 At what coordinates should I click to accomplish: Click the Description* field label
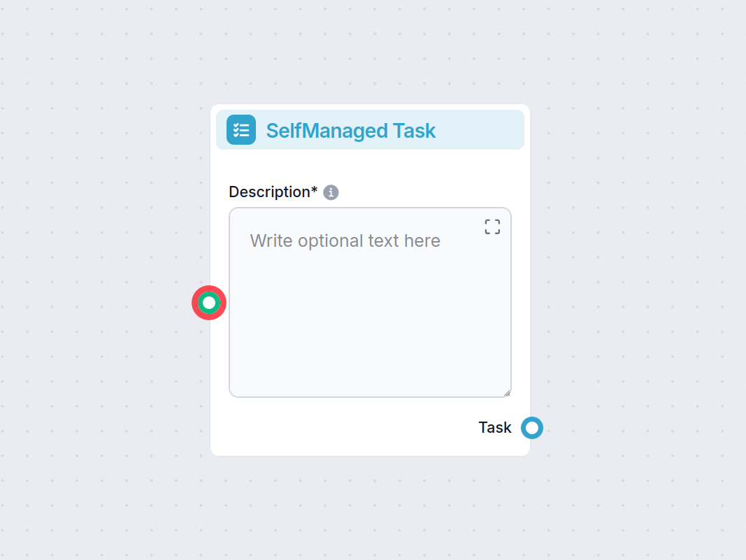click(273, 192)
